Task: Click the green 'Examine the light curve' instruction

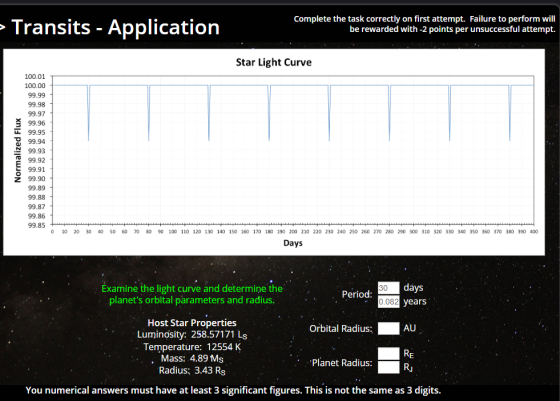Action: 192,294
